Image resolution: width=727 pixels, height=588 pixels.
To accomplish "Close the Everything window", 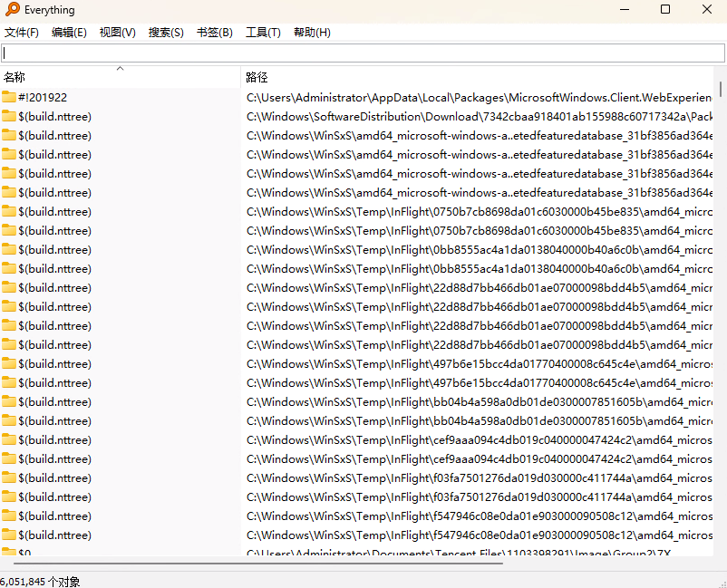I will tap(706, 9).
